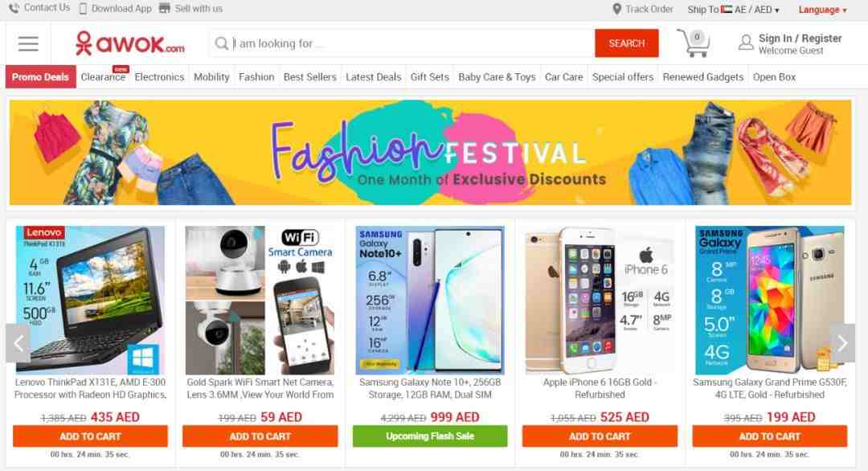The width and height of the screenshot is (868, 471).
Task: Click the shopping cart icon
Action: click(693, 43)
